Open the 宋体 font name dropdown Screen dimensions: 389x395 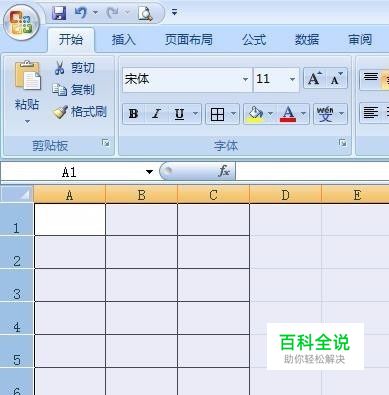(x=245, y=79)
